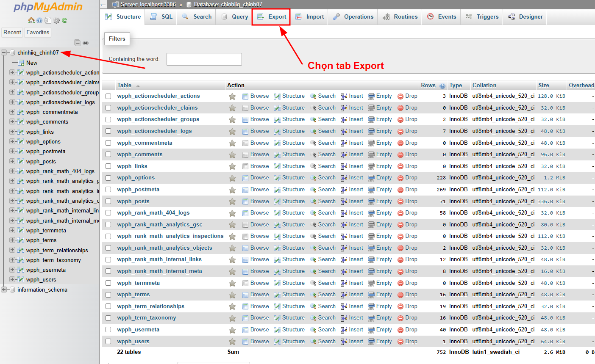Open the phpMyAdmin documentation help icon
The height and width of the screenshot is (364, 595).
pos(39,20)
